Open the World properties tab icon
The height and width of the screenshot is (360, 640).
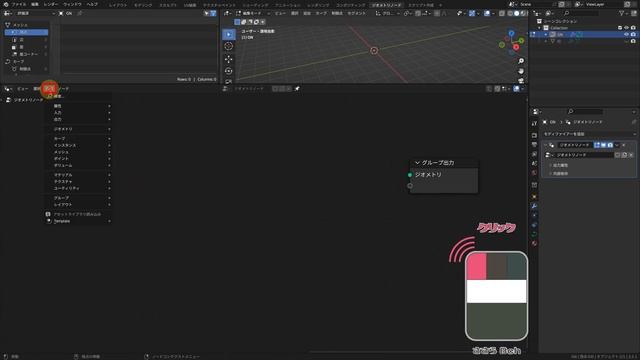pos(534,173)
